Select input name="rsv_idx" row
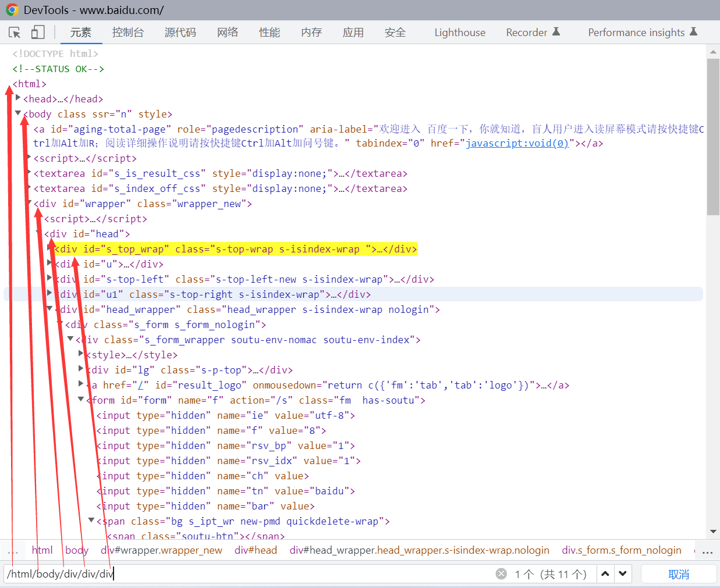 pos(229,461)
